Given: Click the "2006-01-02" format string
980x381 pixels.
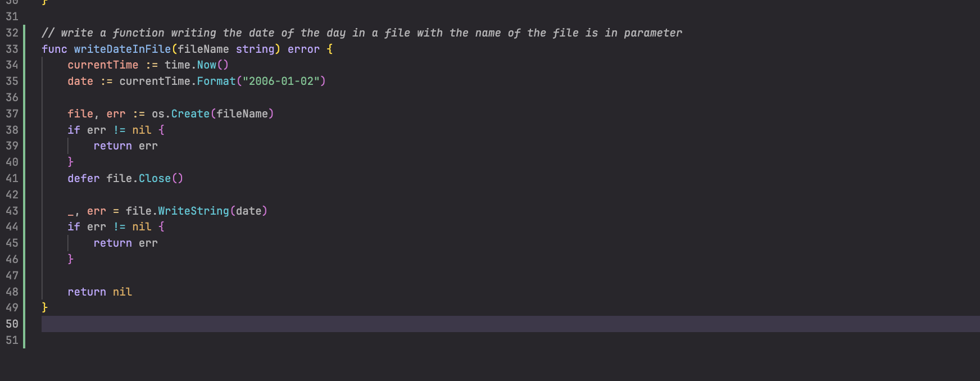Looking at the screenshot, I should (x=281, y=81).
